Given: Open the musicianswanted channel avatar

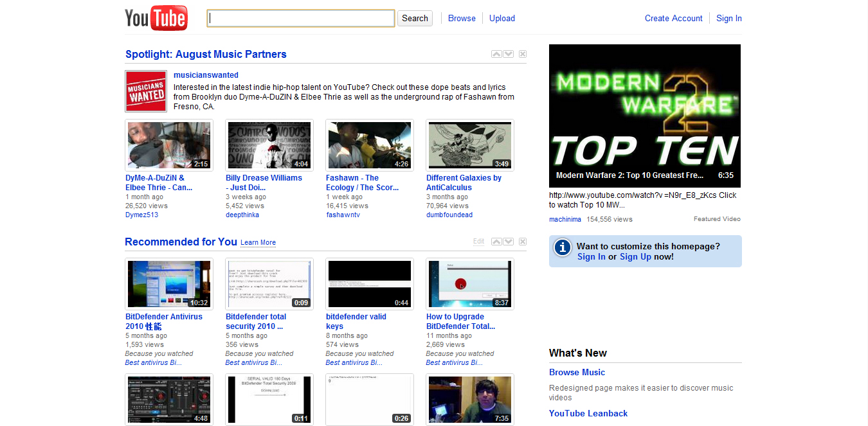Looking at the screenshot, I should (x=146, y=91).
